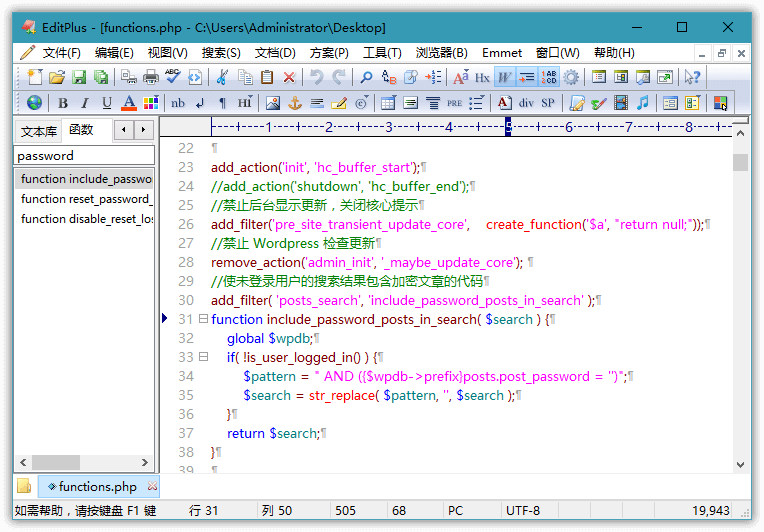Toggle line numbers display button
Image resolution: width=764 pixels, height=532 pixels.
tap(549, 77)
